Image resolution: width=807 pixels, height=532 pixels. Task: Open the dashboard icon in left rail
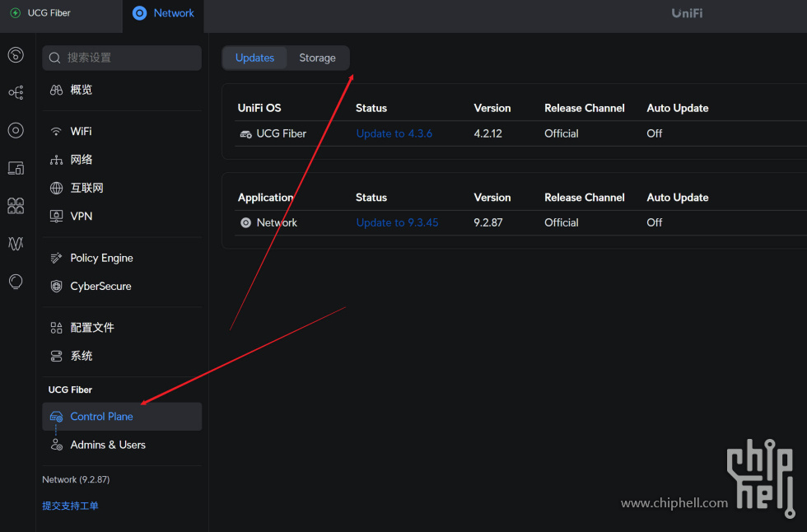click(x=16, y=54)
